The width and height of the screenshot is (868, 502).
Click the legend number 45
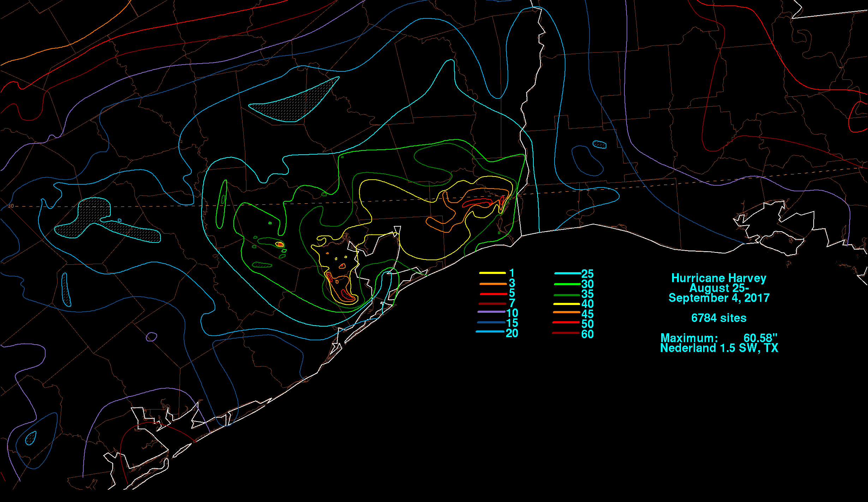click(587, 314)
